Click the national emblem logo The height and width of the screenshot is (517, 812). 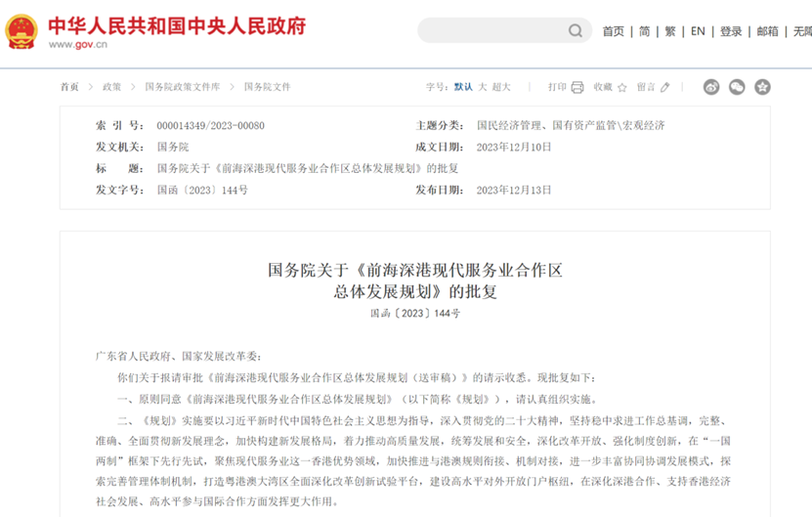19,29
